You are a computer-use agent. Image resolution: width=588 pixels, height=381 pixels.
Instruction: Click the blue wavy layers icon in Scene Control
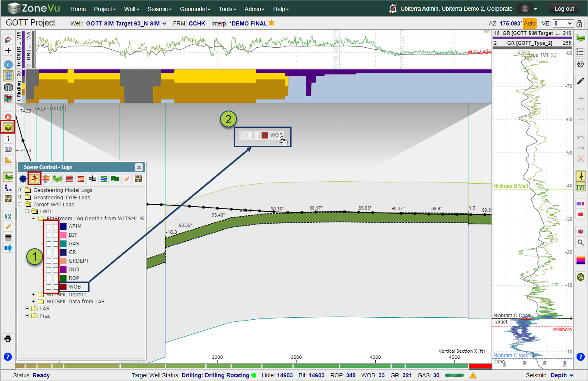point(104,179)
